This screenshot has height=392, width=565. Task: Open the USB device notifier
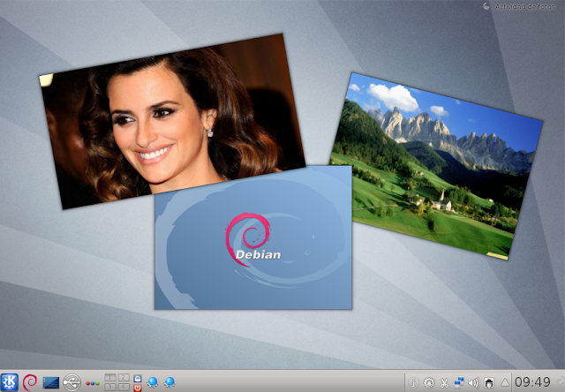72,382
